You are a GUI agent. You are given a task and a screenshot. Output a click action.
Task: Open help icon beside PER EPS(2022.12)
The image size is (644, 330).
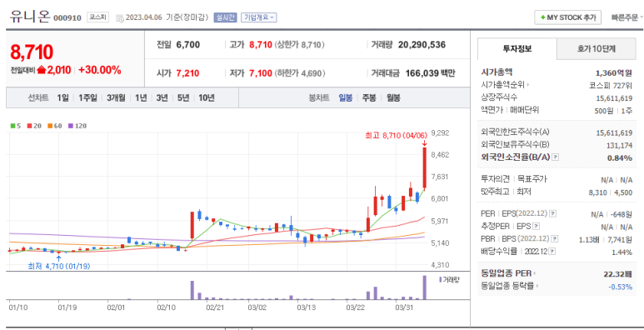[553, 213]
